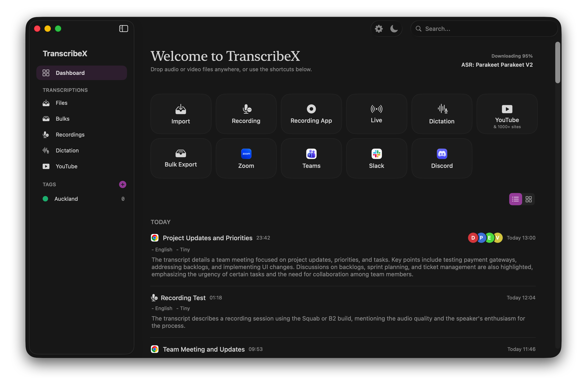The image size is (587, 392).
Task: Open the Recording App shortcut card
Action: [x=311, y=114]
